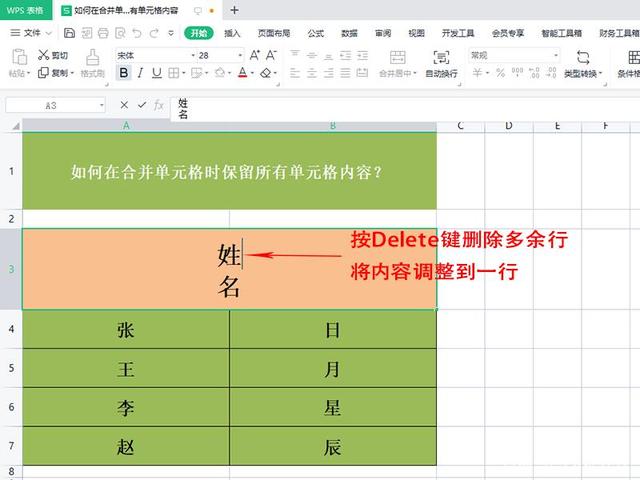Select the 格式刷 format painter

point(93,63)
